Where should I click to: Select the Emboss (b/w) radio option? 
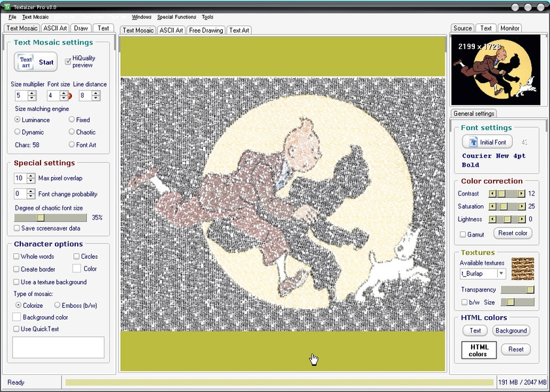coord(57,305)
